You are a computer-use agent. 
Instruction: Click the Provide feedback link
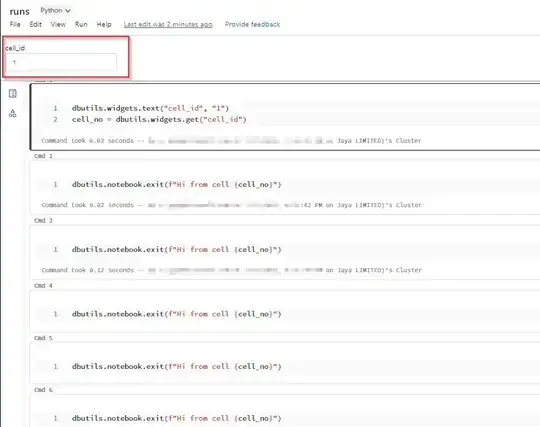[x=252, y=24]
